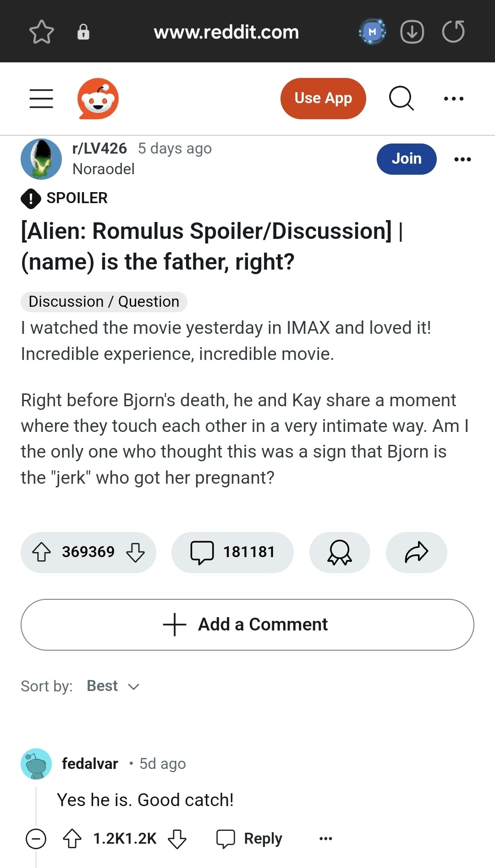The width and height of the screenshot is (495, 868).
Task: Open more options on fedalvar's comment
Action: click(325, 839)
